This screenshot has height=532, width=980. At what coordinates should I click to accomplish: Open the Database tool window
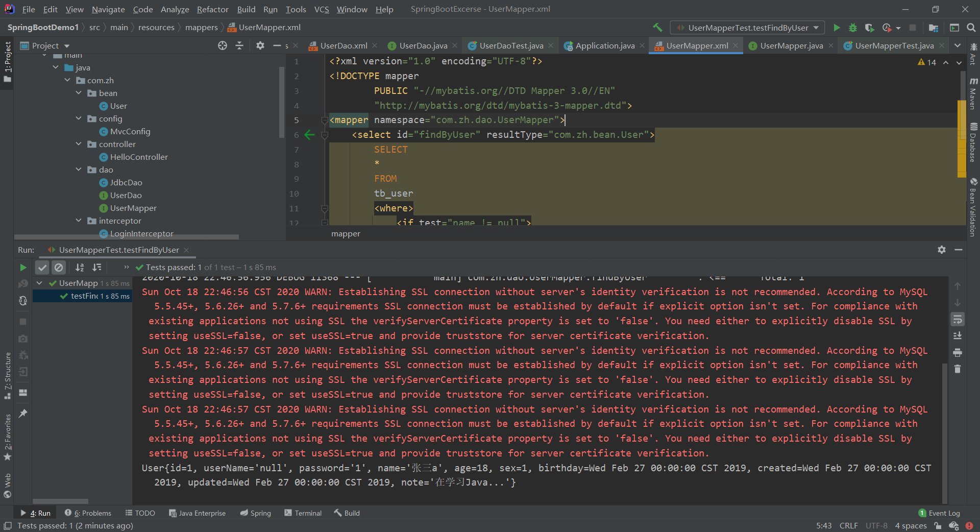[973, 142]
